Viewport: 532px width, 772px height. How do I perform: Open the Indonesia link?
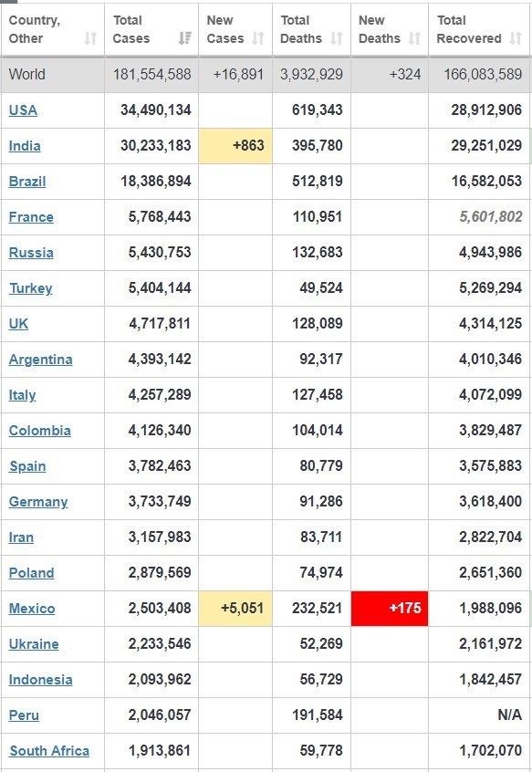click(41, 680)
